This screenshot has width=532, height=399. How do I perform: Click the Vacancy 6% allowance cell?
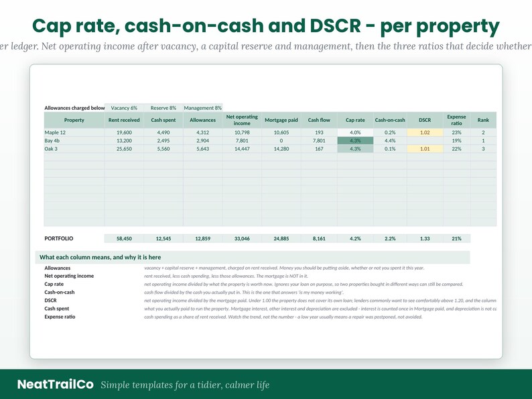click(124, 108)
